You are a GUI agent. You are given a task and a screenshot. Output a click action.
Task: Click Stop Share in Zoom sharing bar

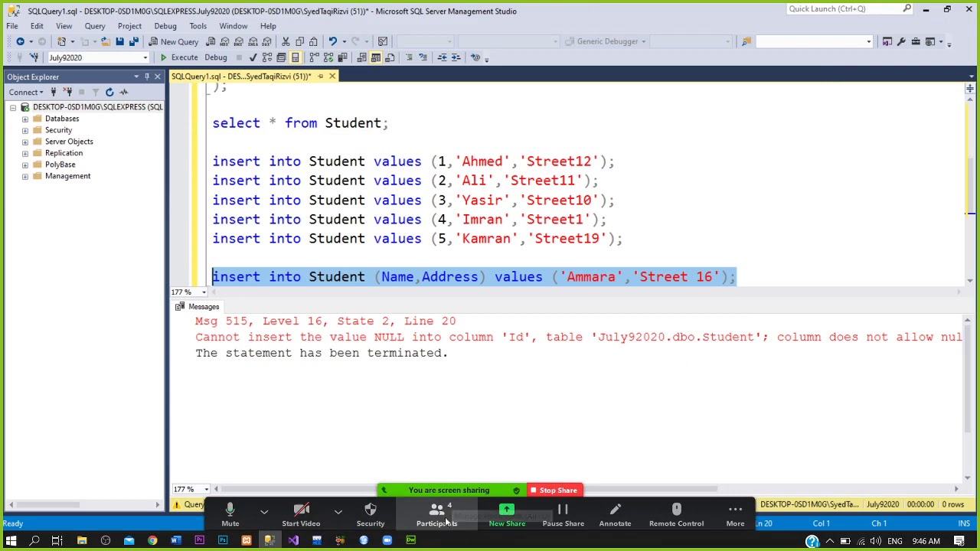coord(553,491)
